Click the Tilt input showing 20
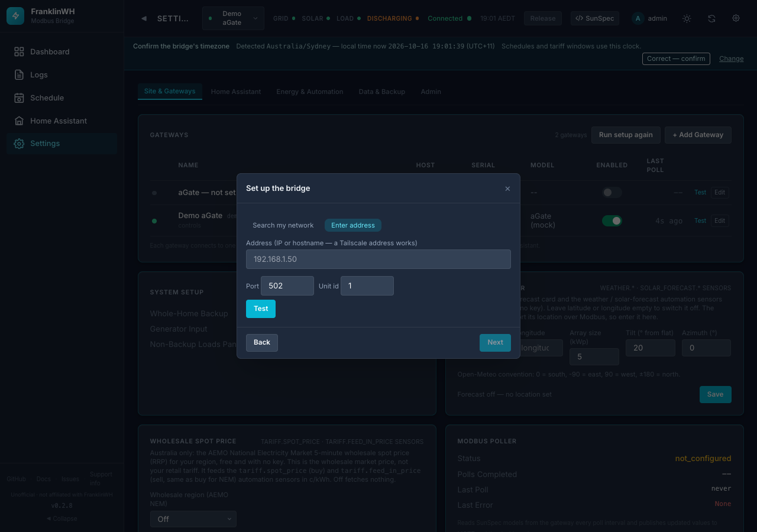Viewport: 757px width, 532px height. point(651,348)
